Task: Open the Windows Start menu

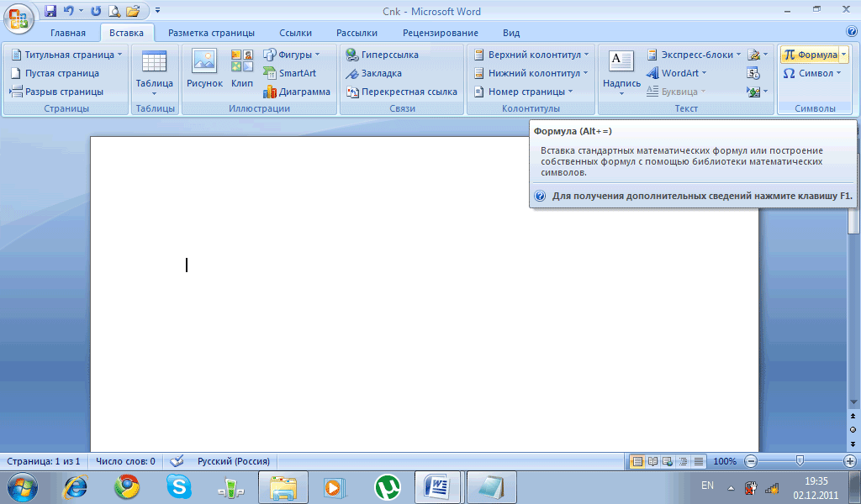Action: [23, 487]
